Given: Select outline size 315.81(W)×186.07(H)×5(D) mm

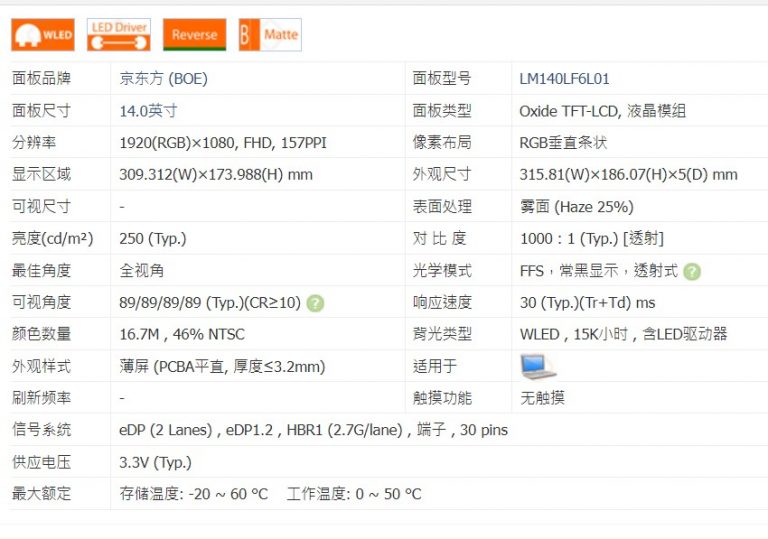Looking at the screenshot, I should pos(628,174).
